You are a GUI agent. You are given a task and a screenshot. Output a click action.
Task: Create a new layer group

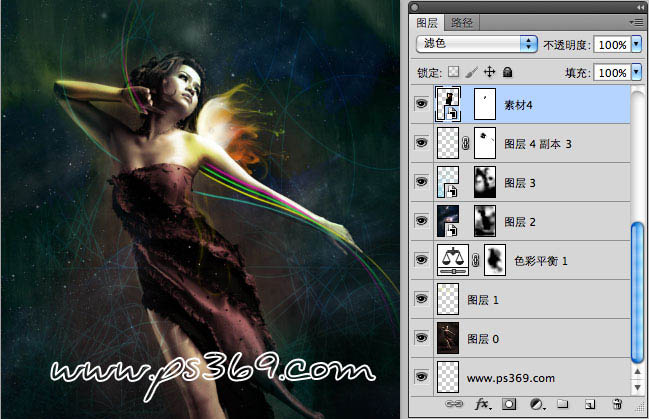(x=562, y=404)
